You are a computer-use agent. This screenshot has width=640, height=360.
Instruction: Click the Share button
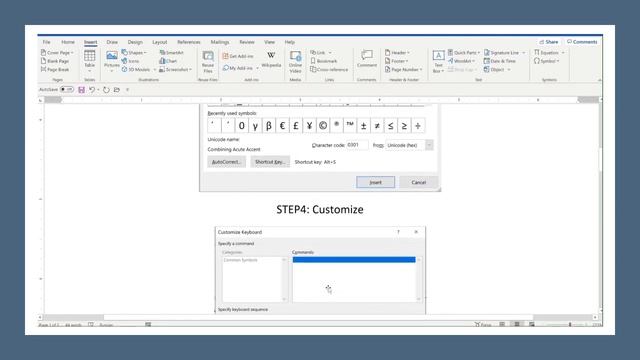pos(549,42)
